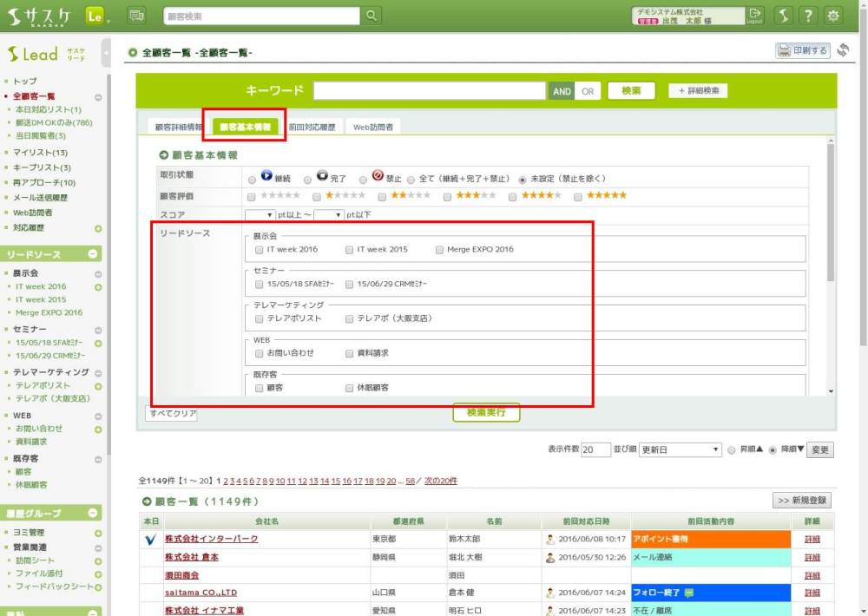Click the キーワード input field
The image size is (868, 616).
(x=429, y=91)
